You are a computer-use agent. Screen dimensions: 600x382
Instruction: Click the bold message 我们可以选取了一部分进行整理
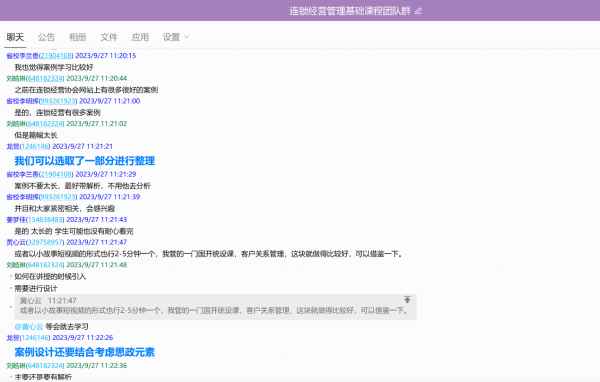click(85, 161)
